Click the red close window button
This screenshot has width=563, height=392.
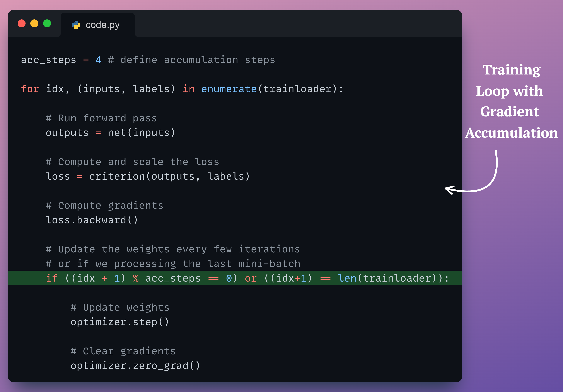coord(22,24)
